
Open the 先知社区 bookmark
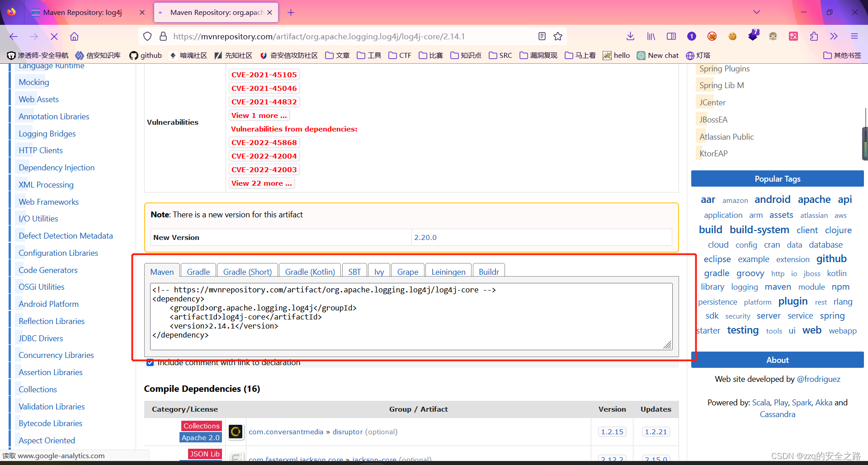tap(233, 55)
